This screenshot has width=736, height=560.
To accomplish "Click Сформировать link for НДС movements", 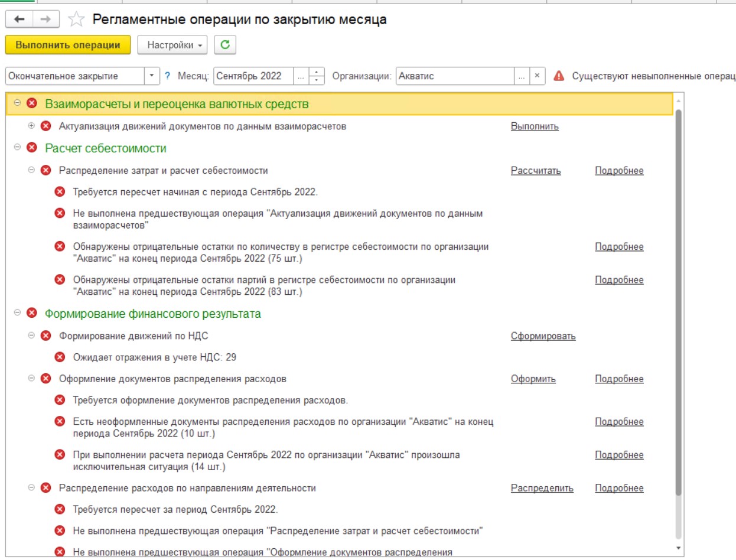I will click(x=543, y=336).
